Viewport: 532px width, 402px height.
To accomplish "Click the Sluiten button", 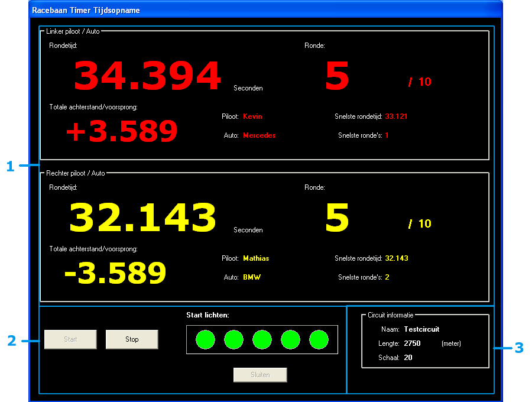I will [x=260, y=375].
